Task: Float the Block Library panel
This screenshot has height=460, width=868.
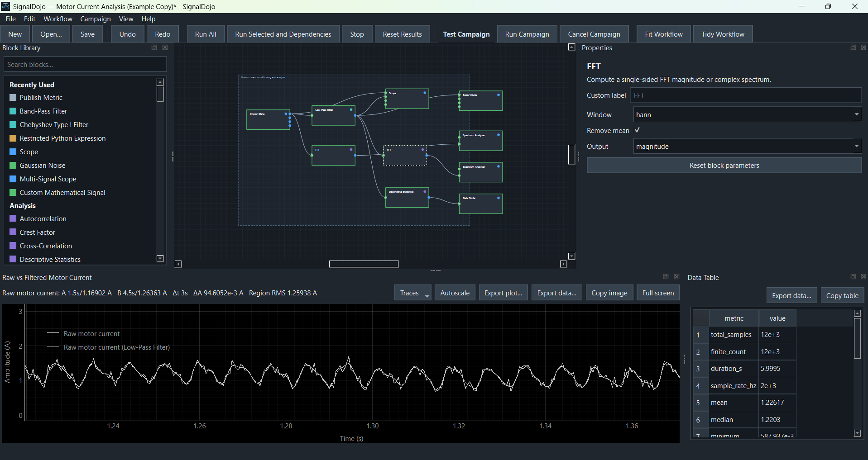Action: (x=154, y=47)
